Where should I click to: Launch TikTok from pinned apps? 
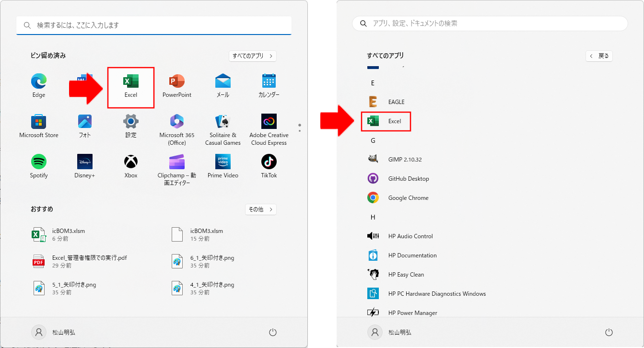[269, 166]
